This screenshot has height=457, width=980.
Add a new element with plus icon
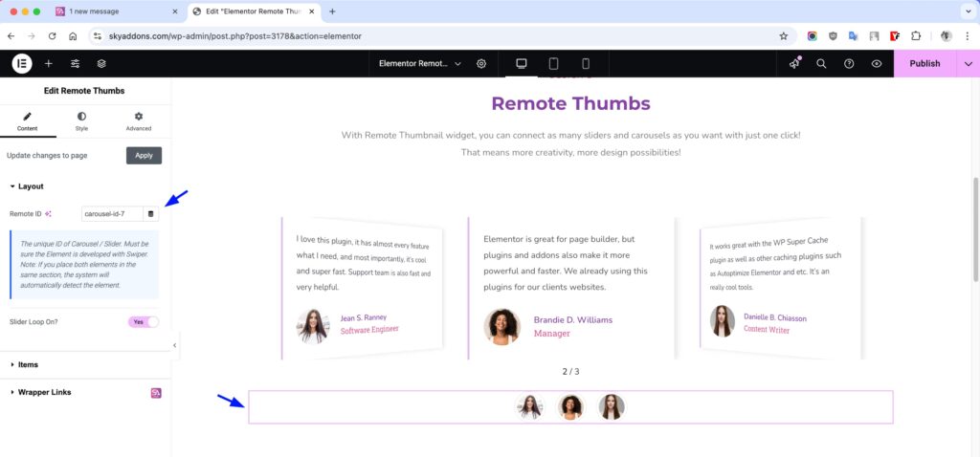click(48, 64)
